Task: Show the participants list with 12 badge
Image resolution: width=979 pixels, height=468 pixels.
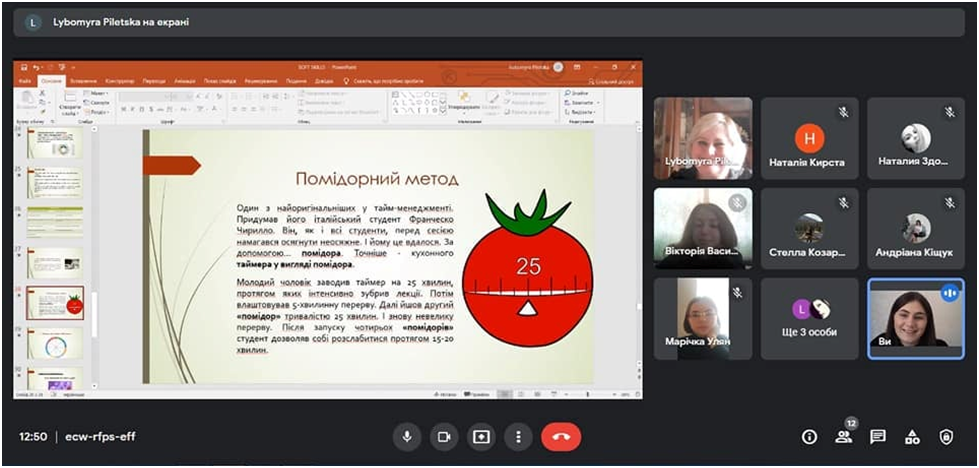Action: pos(844,436)
